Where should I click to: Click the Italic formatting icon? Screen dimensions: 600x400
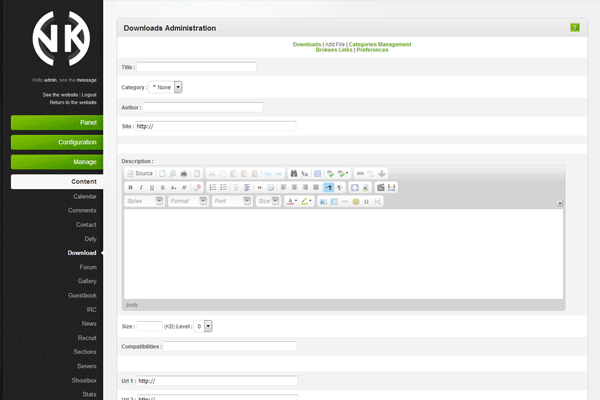[142, 187]
